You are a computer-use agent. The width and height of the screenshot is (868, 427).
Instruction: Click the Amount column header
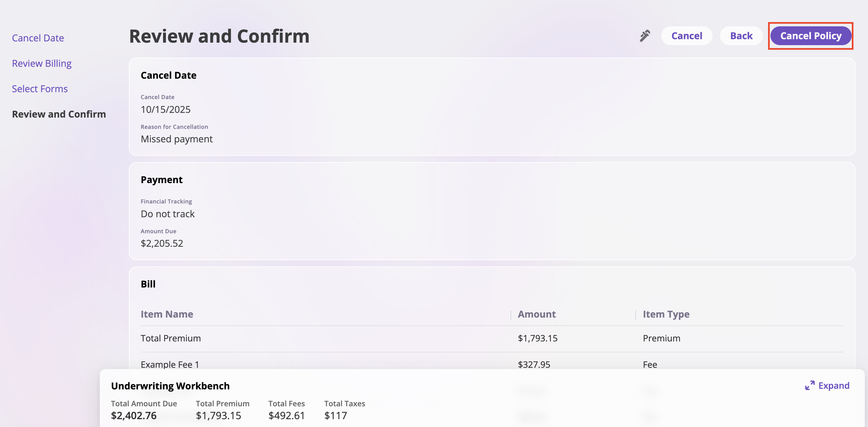[x=537, y=314]
